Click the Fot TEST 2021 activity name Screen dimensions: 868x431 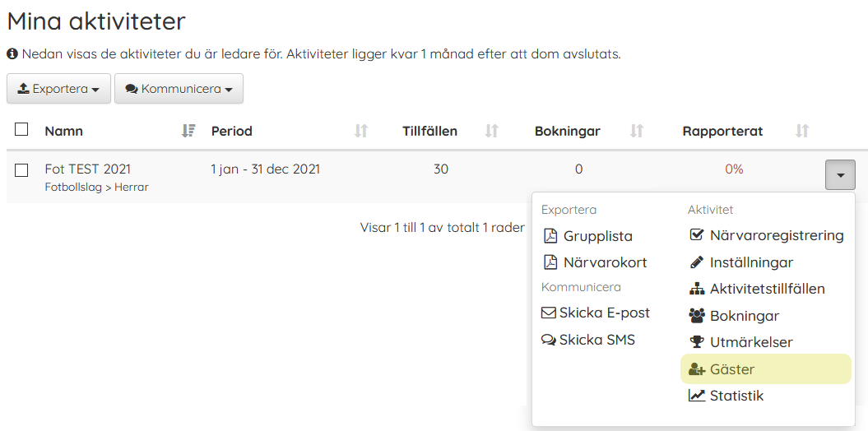click(x=87, y=169)
